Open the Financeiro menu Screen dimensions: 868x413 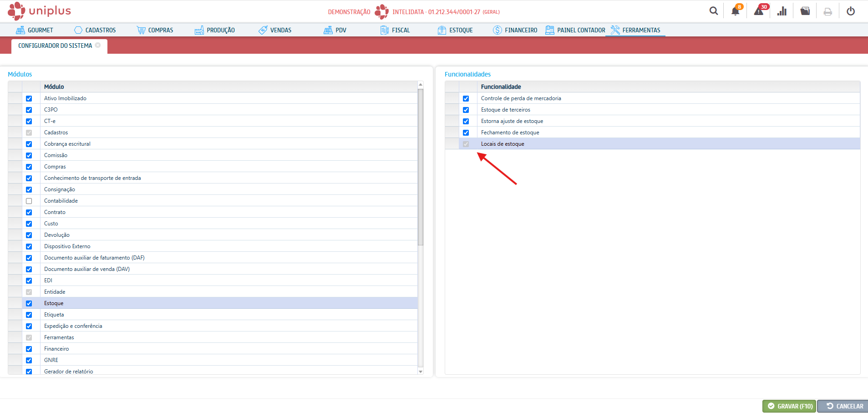(515, 30)
